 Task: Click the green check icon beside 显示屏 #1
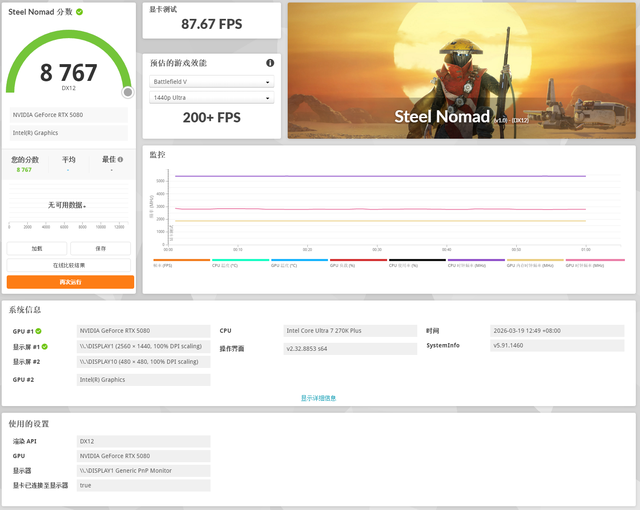[x=44, y=347]
